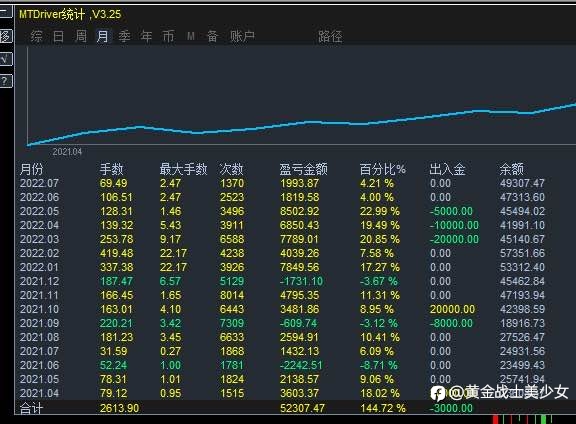Switch to the 年 yearly tab
576x424 pixels.
[x=147, y=36]
